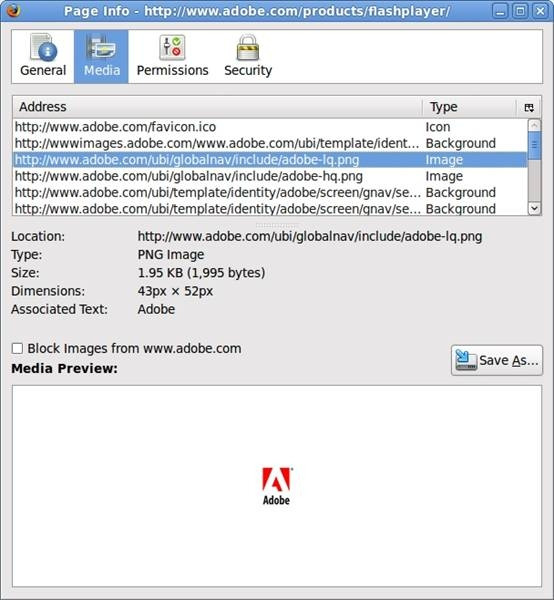This screenshot has width=554, height=600.
Task: Click the list scroll up arrow
Action: 534,125
